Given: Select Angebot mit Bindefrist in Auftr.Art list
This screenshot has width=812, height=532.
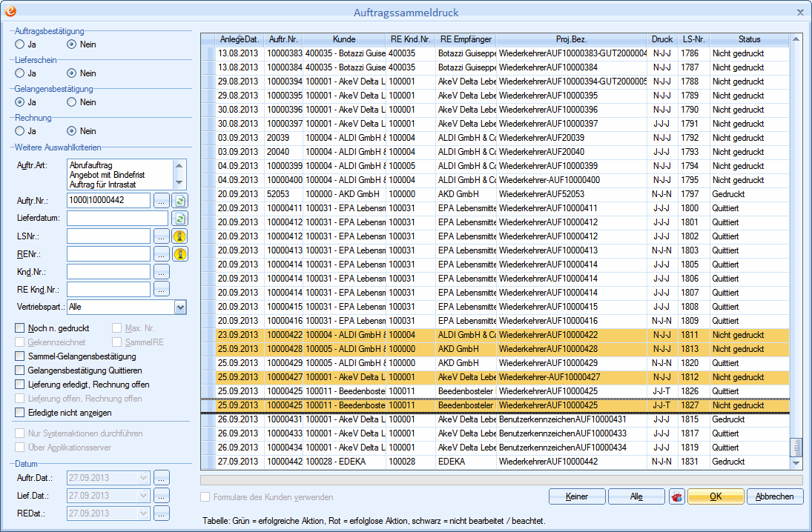Looking at the screenshot, I should [120, 175].
